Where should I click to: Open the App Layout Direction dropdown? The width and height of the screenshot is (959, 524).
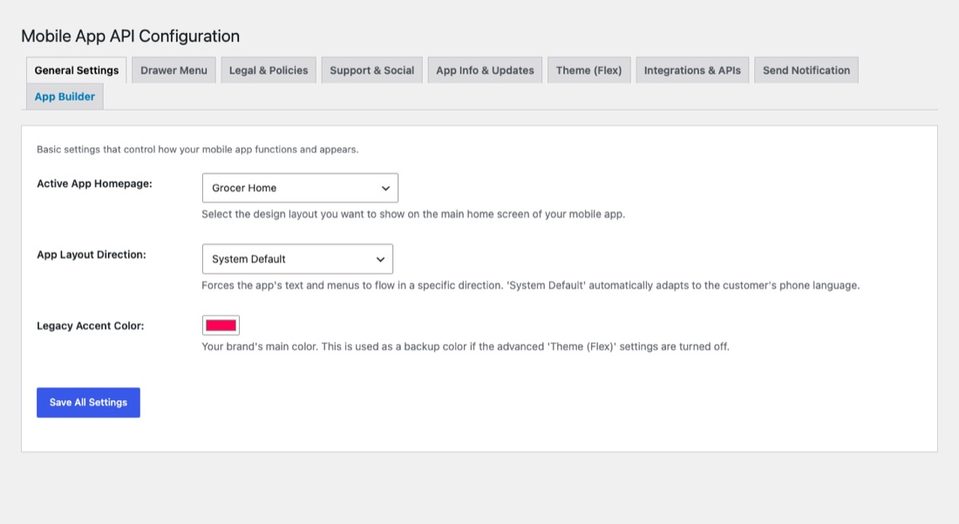[297, 259]
